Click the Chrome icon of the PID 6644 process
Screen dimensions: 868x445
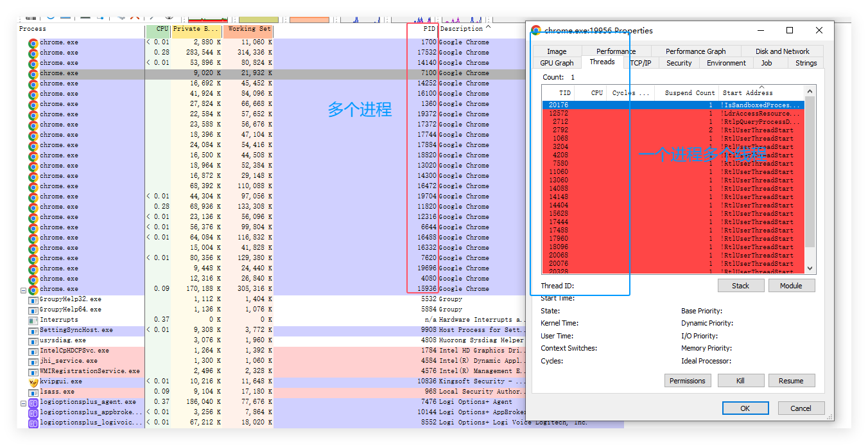(x=33, y=228)
